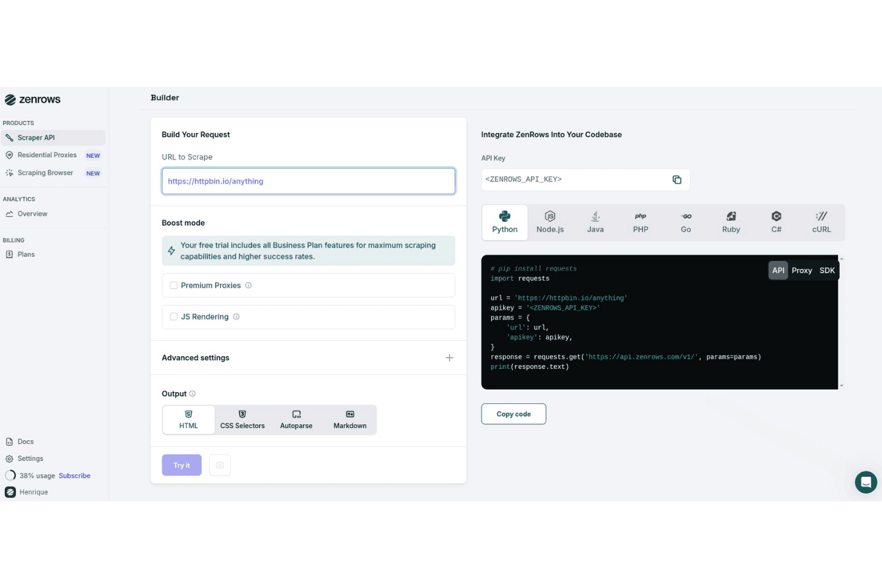The image size is (882, 588).
Task: Select CSS Selectors output format
Action: click(x=243, y=420)
